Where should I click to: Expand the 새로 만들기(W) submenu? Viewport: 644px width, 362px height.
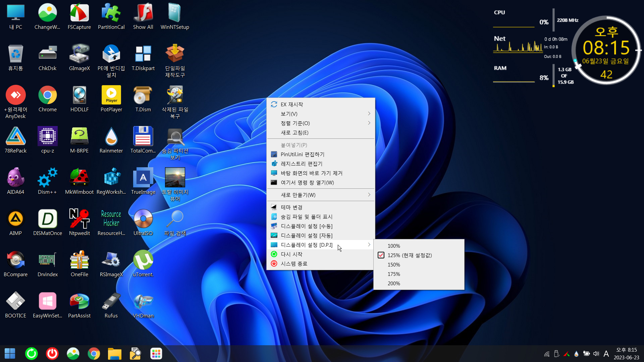(x=321, y=195)
